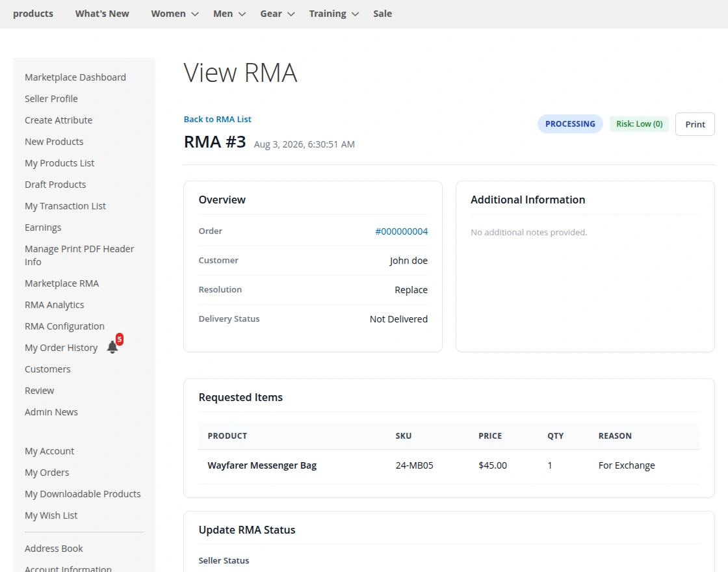Open the Training category menu label
The width and height of the screenshot is (728, 572).
328,14
